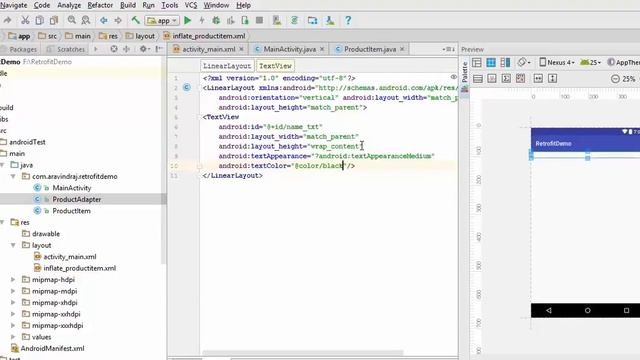Click the Copy icon in toolbar
The width and height of the screenshot is (640, 360).
pyautogui.click(x=40, y=20)
